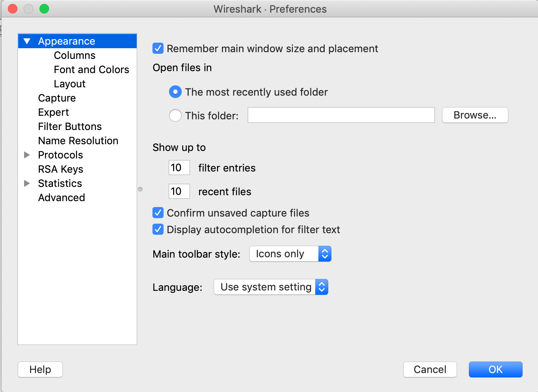Click the splitter handle beside the category list
The image size is (538, 392).
140,189
